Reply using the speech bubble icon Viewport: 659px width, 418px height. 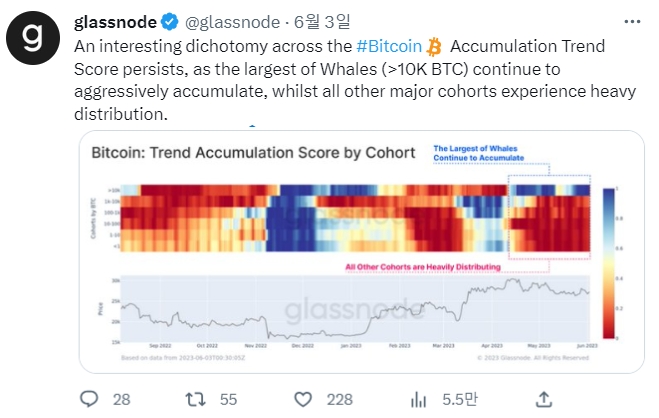coord(87,399)
